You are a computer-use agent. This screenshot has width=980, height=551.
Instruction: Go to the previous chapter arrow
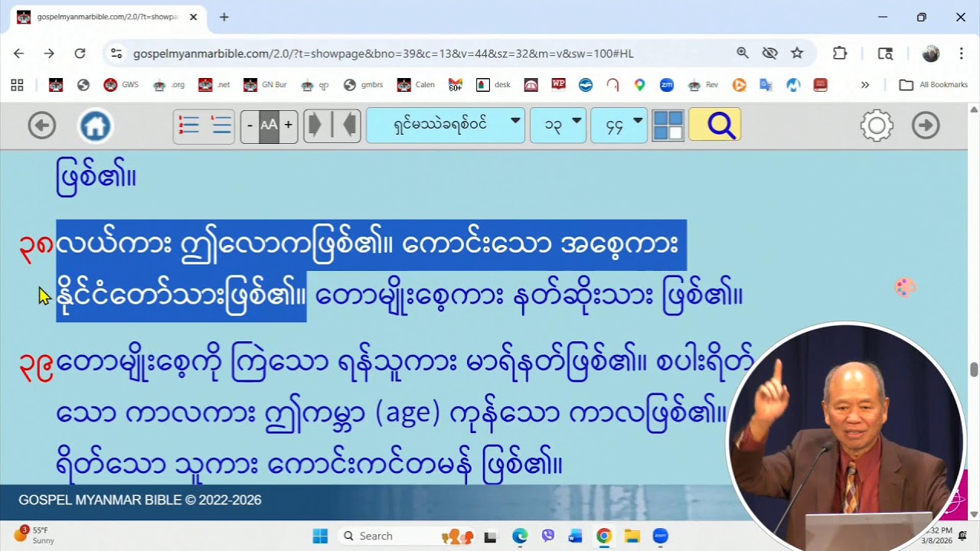point(42,126)
